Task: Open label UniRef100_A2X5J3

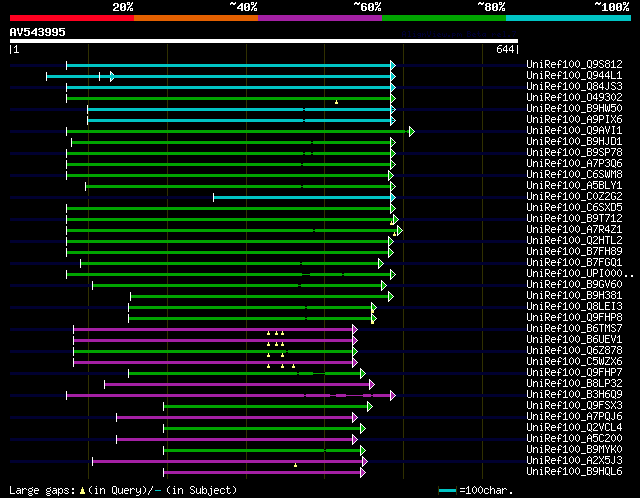Action: (574, 461)
